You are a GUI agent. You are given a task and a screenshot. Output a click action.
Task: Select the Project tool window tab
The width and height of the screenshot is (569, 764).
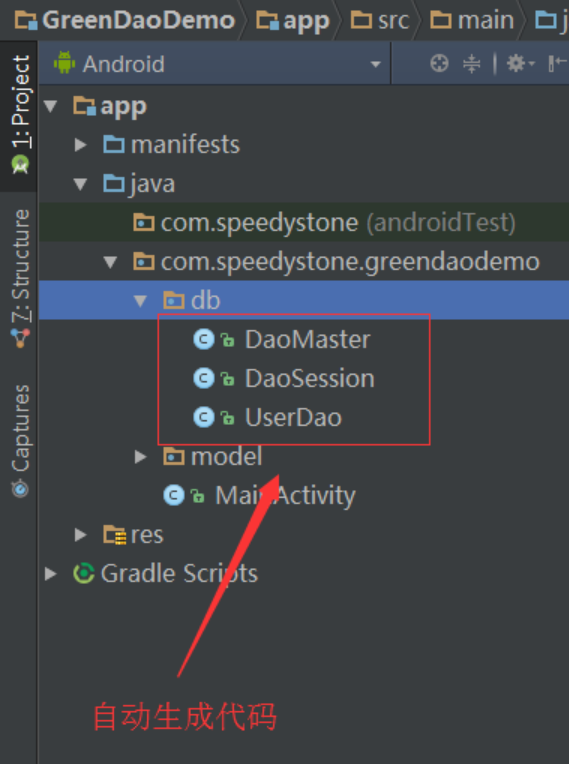(x=20, y=115)
